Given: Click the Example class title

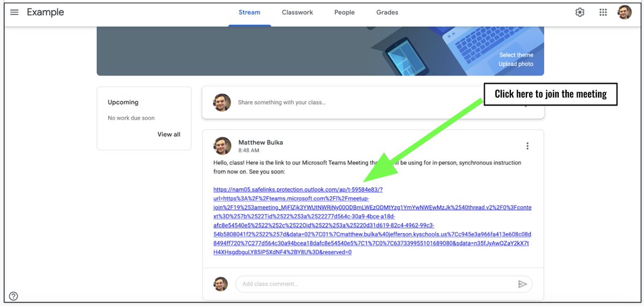Looking at the screenshot, I should pos(46,12).
